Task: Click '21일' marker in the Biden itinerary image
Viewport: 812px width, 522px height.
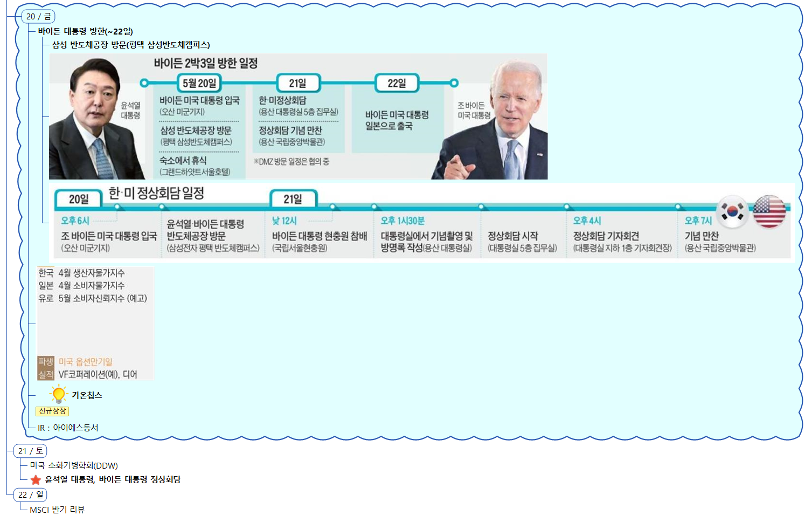Action: coord(298,83)
